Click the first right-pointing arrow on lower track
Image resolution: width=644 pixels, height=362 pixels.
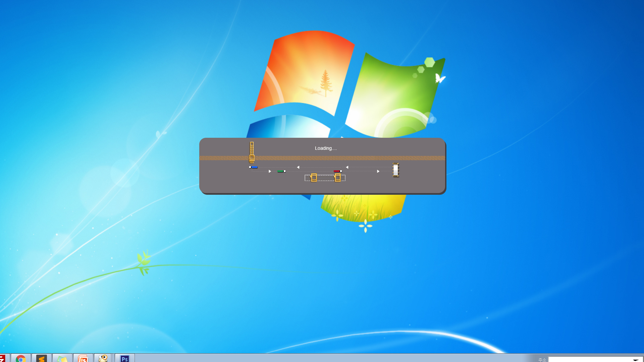[270, 171]
